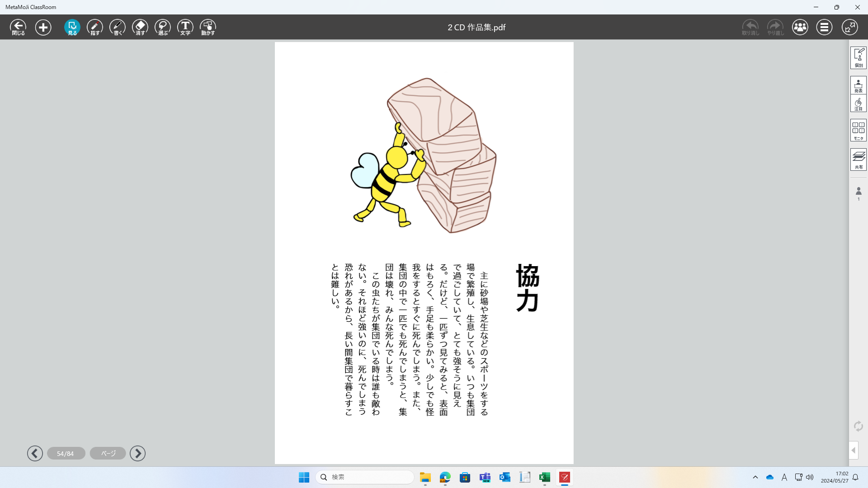868x488 pixels.
Task: Click the add (+) icon in the toolbar
Action: click(43, 27)
